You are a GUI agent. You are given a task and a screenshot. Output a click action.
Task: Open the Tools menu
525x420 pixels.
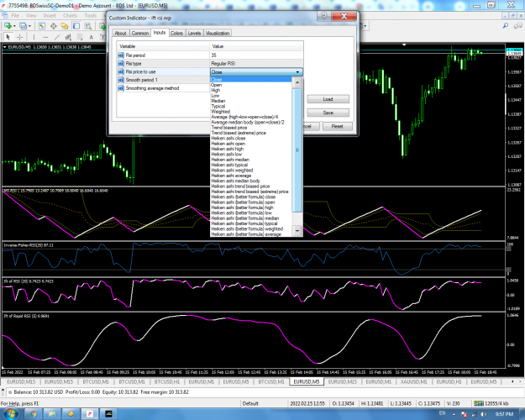click(x=91, y=15)
